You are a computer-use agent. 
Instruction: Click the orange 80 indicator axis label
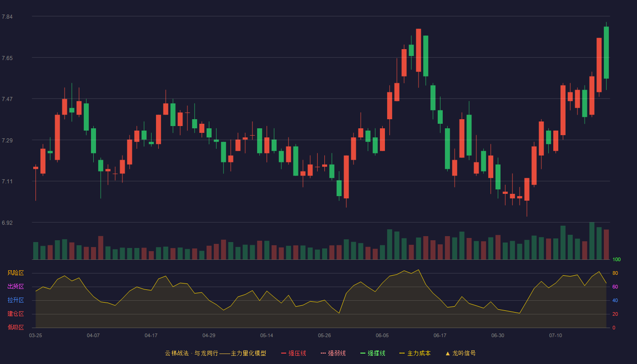[615, 273]
